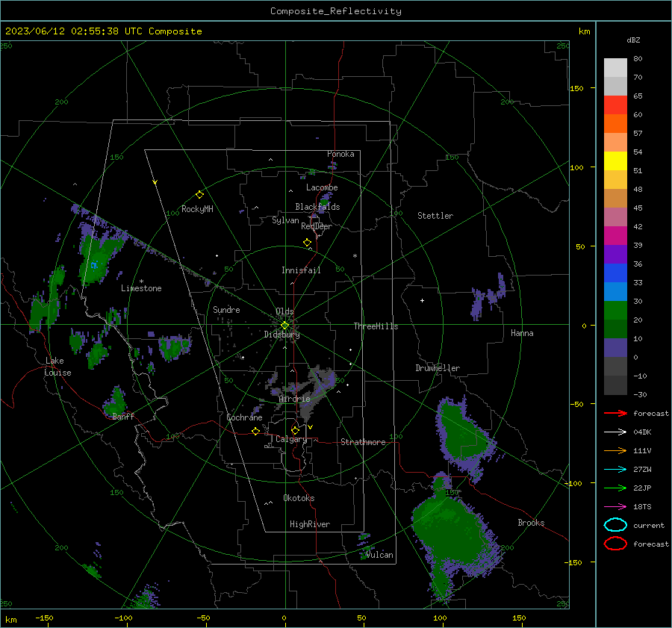Click the Airdrie city label

coord(294,399)
